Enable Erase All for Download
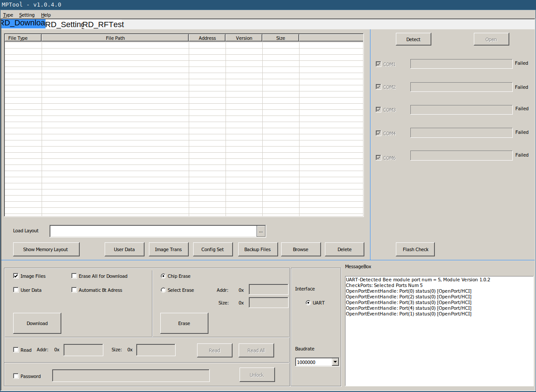The image size is (536, 392). click(x=74, y=276)
